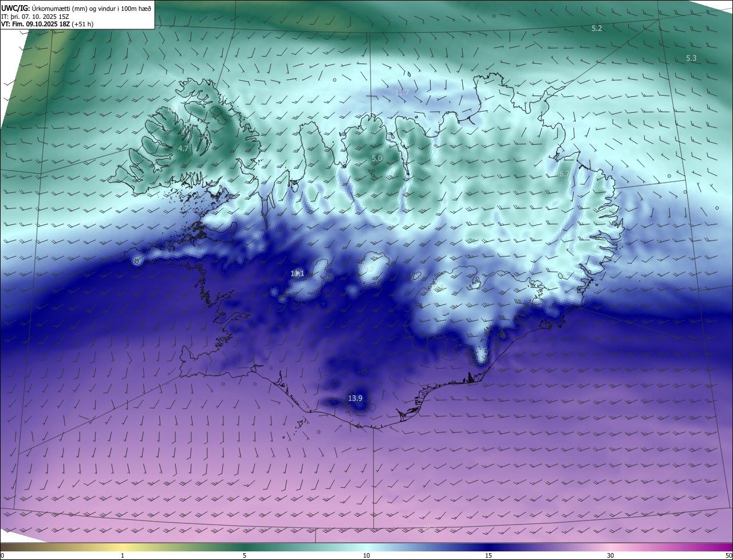Image resolution: width=733 pixels, height=560 pixels.
Task: Click the 11.7 value label on map
Action: click(403, 92)
